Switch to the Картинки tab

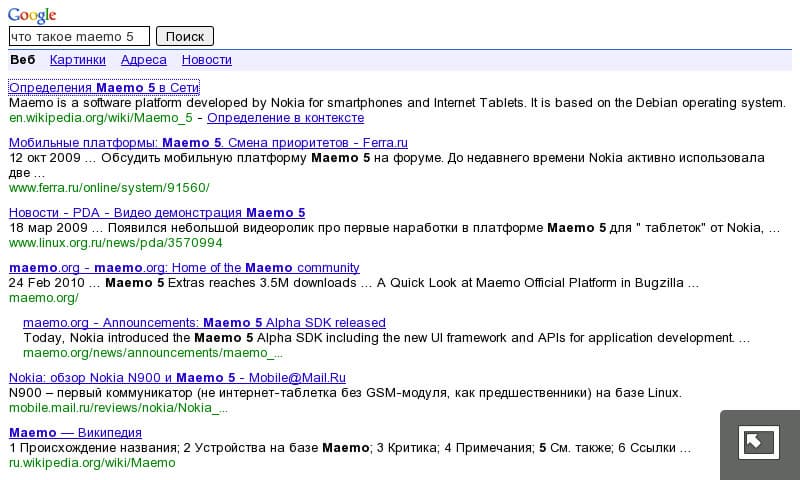click(x=78, y=60)
